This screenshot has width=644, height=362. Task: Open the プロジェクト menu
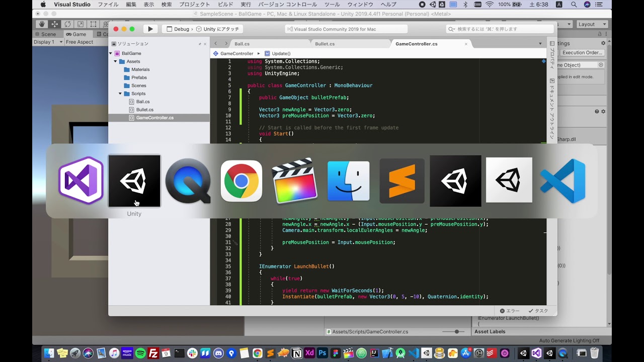coord(195,5)
